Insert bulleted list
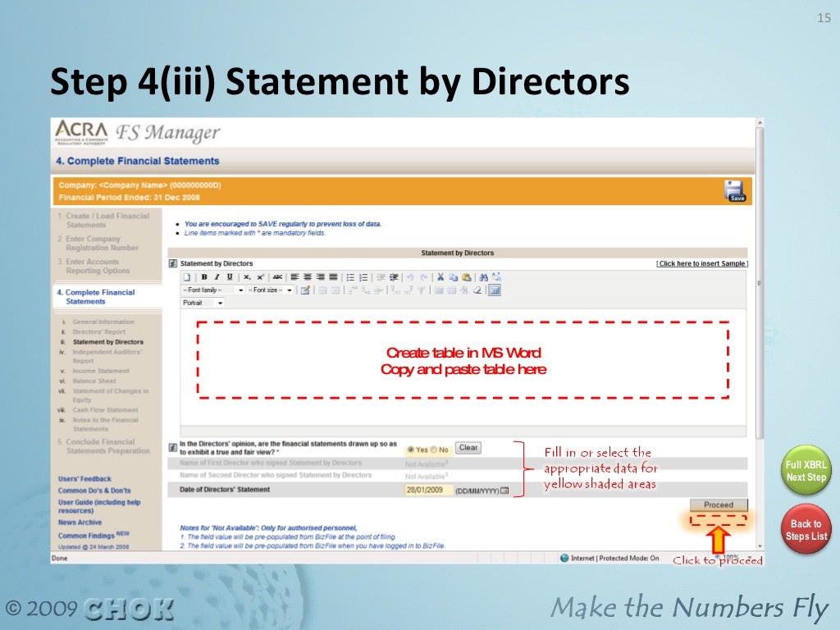Image resolution: width=840 pixels, height=630 pixels. (x=350, y=277)
